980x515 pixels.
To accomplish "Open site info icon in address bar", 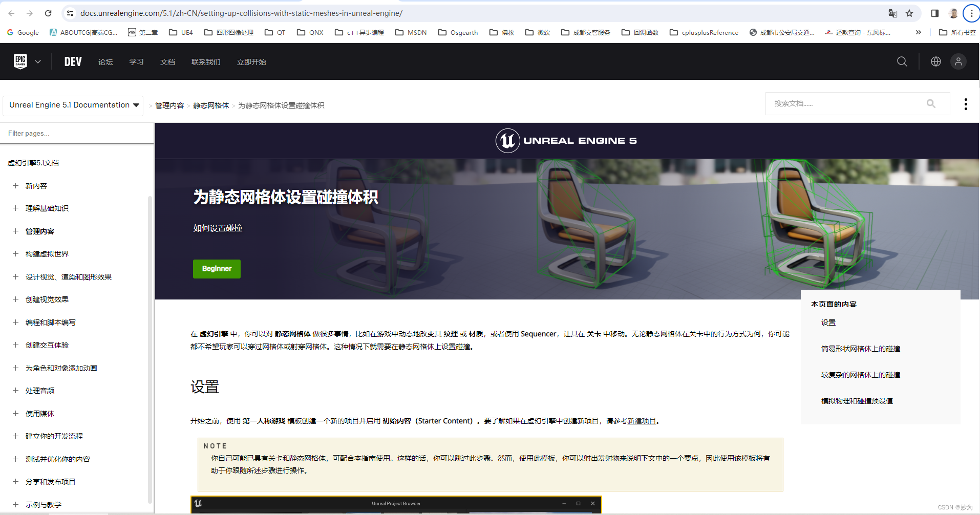I will [70, 13].
